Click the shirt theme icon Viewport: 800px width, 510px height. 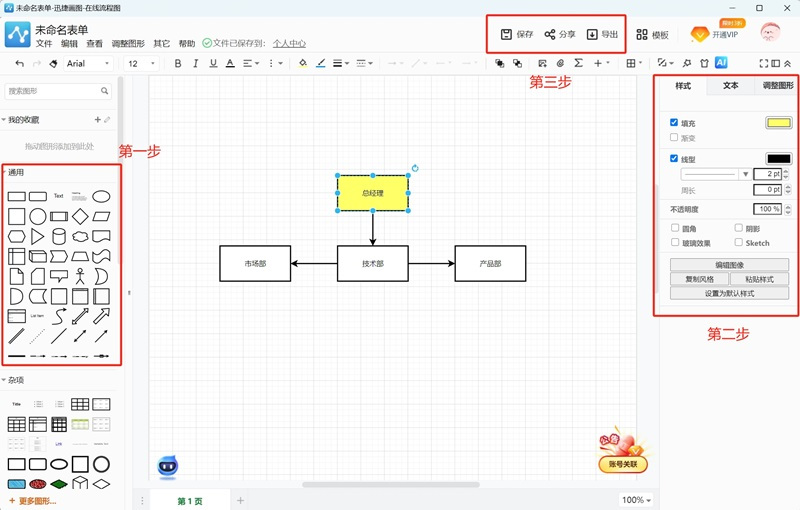705,63
